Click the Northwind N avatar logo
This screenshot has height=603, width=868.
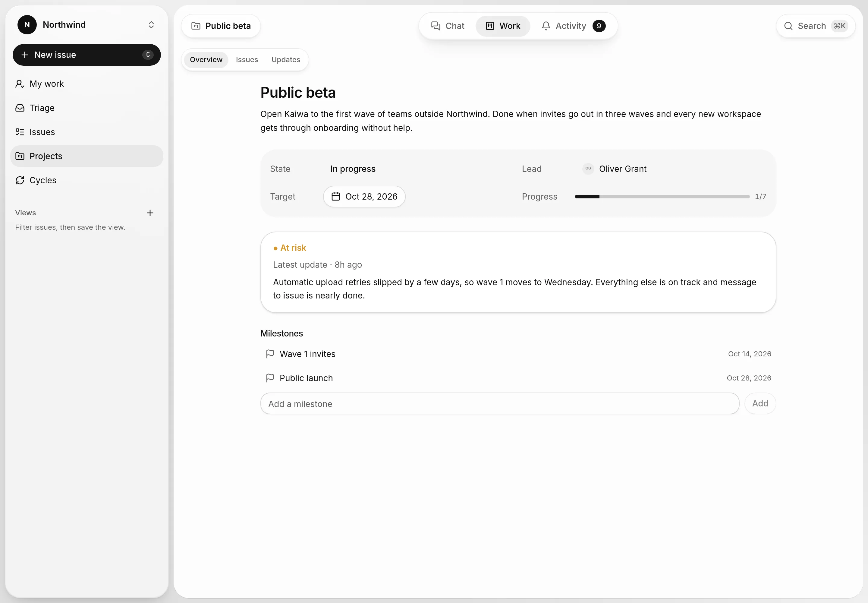(x=27, y=25)
